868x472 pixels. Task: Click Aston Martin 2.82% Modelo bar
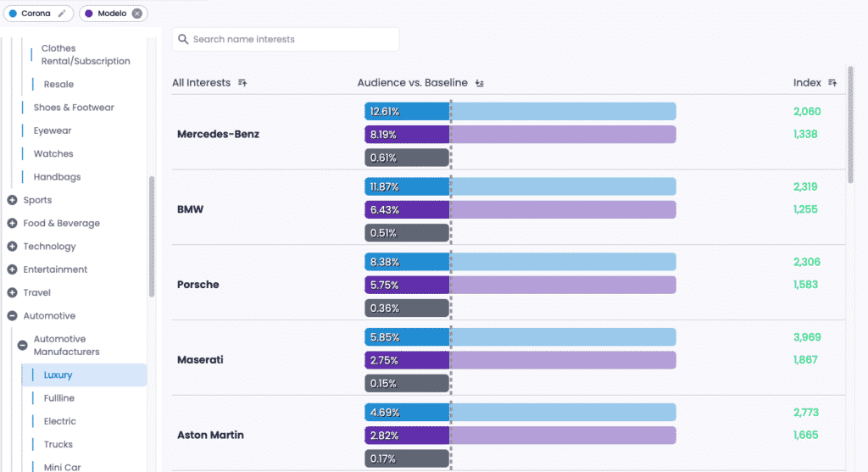[520, 436]
